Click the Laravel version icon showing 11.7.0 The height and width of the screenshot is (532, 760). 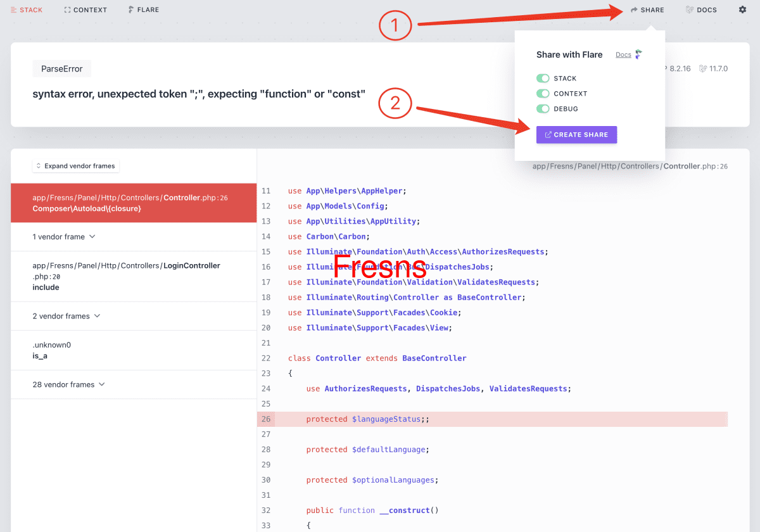pos(703,68)
